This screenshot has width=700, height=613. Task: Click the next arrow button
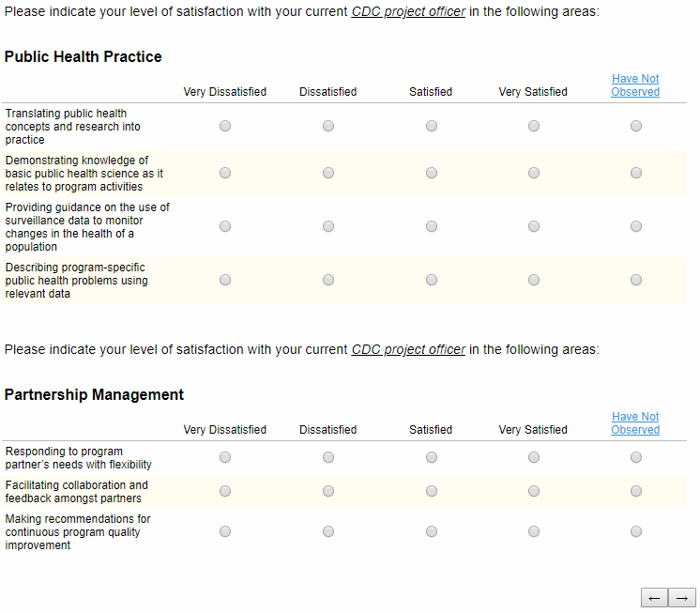tap(682, 598)
